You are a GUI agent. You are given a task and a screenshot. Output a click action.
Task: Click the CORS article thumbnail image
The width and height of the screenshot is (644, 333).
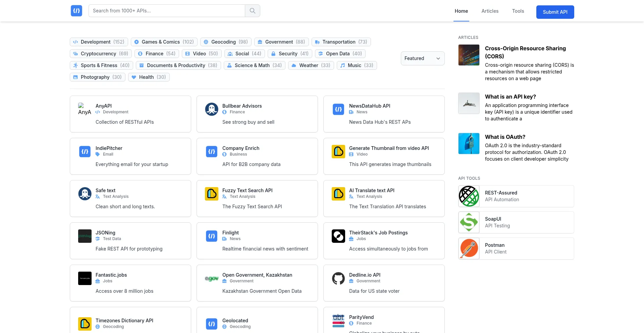(469, 55)
